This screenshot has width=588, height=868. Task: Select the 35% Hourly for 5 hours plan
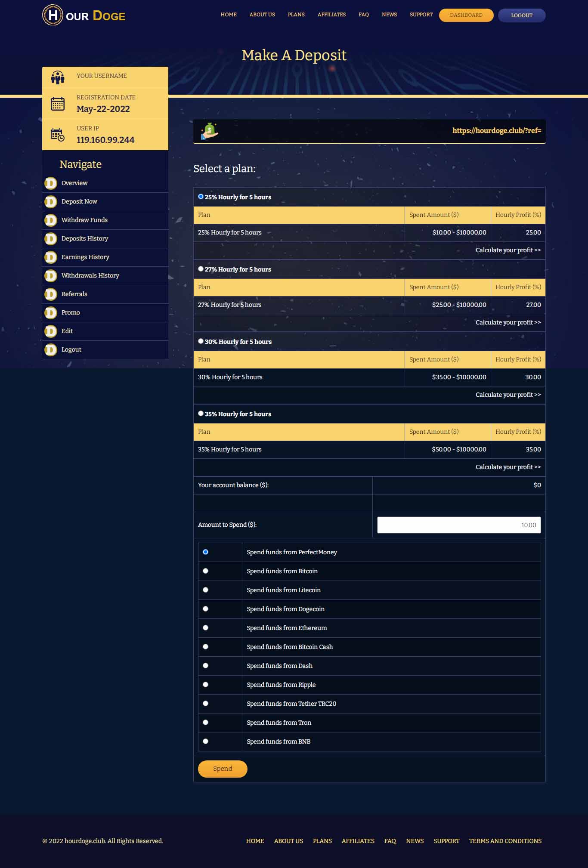click(x=201, y=414)
